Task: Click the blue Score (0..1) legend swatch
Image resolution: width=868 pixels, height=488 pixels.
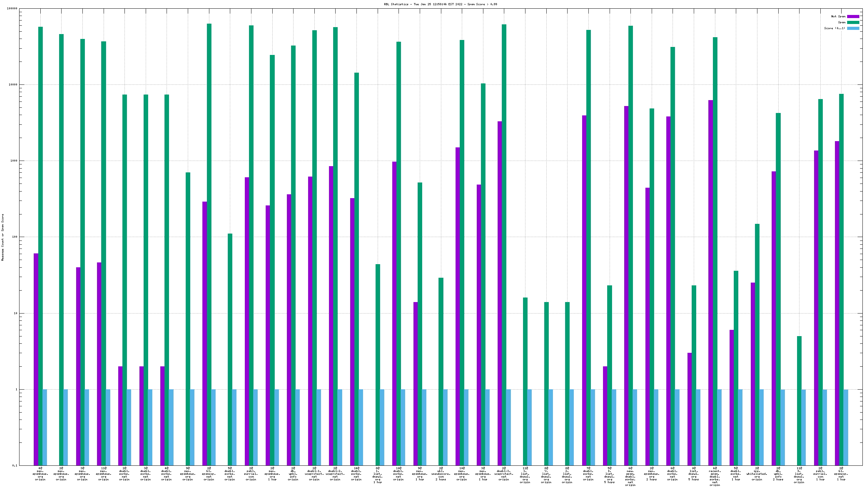Action: [x=853, y=28]
